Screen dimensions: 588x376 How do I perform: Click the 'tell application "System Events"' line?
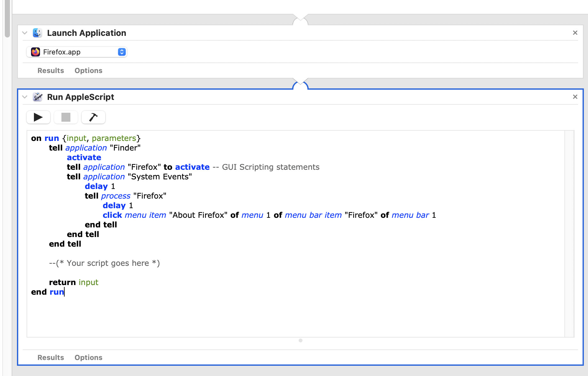(129, 177)
